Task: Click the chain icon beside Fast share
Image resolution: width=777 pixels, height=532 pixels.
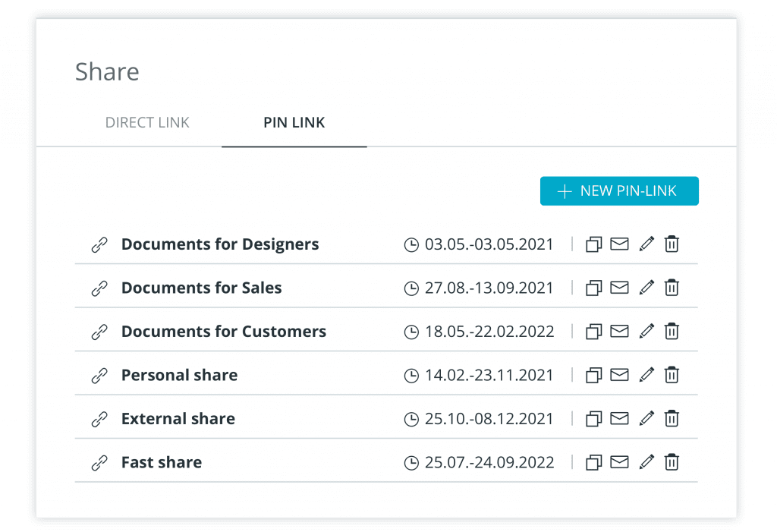Action: point(99,463)
